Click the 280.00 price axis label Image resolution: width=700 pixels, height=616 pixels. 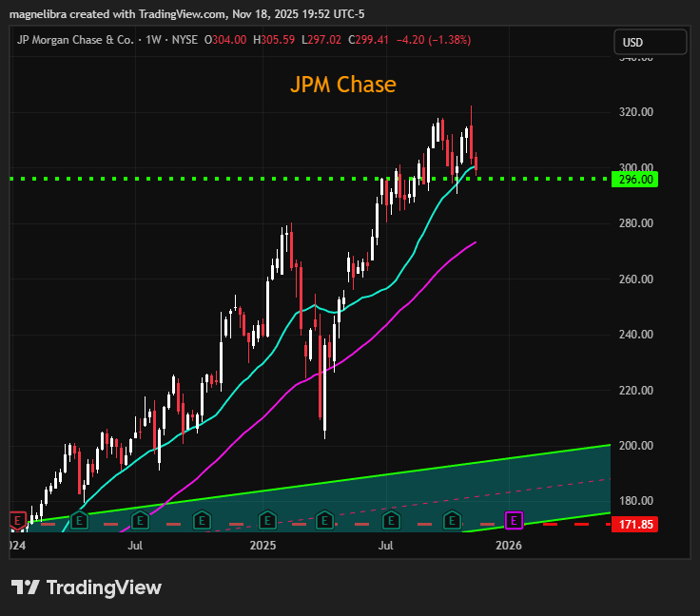635,223
